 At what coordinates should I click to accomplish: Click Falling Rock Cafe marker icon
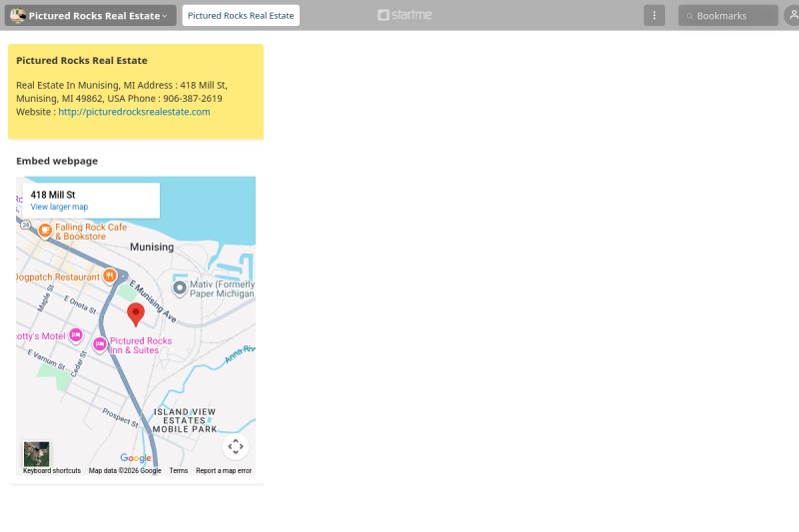[45, 231]
